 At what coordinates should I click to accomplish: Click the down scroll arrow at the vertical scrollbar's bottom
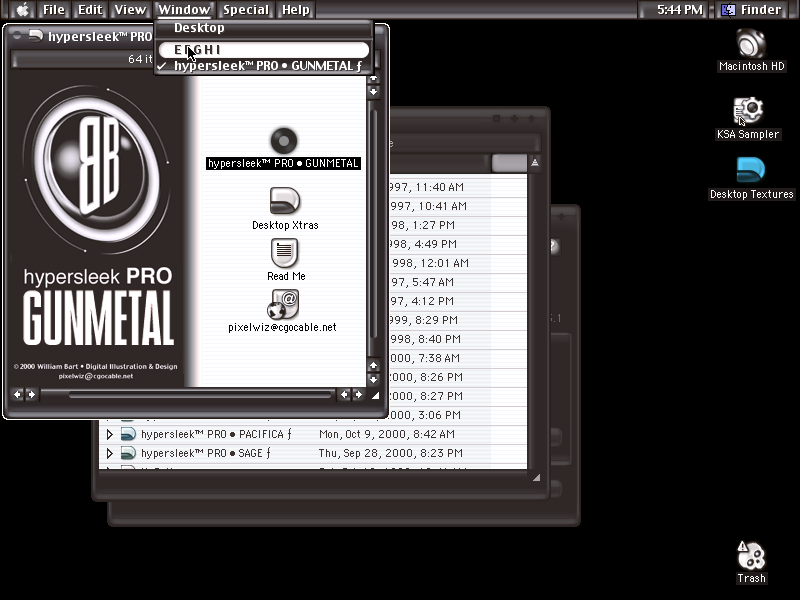click(x=373, y=379)
